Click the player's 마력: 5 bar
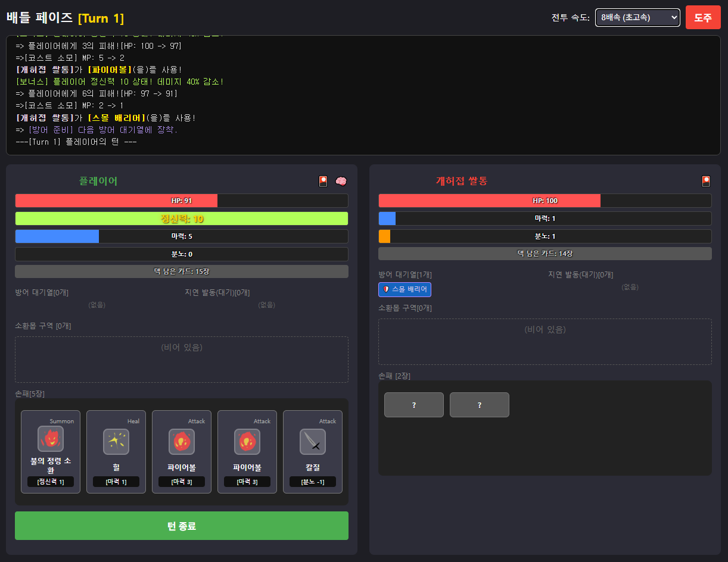The width and height of the screenshot is (728, 562). 182,236
